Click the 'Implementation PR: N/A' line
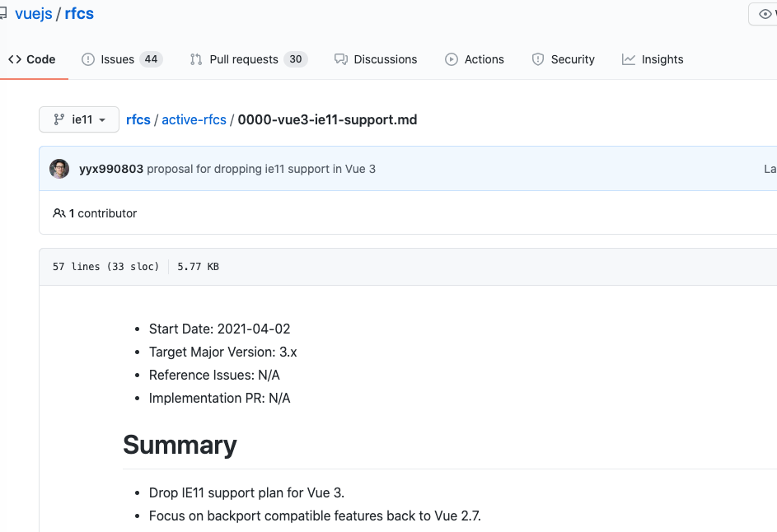 [219, 399]
